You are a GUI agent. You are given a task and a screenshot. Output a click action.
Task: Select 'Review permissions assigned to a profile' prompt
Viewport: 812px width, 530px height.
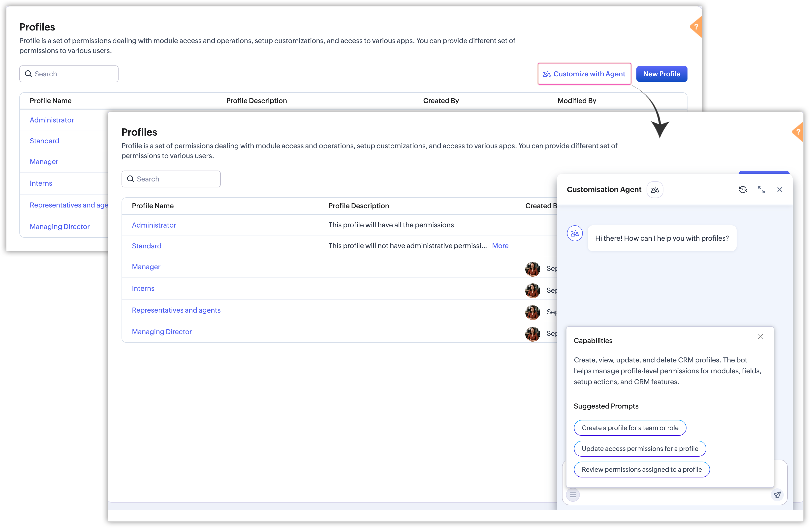(641, 469)
